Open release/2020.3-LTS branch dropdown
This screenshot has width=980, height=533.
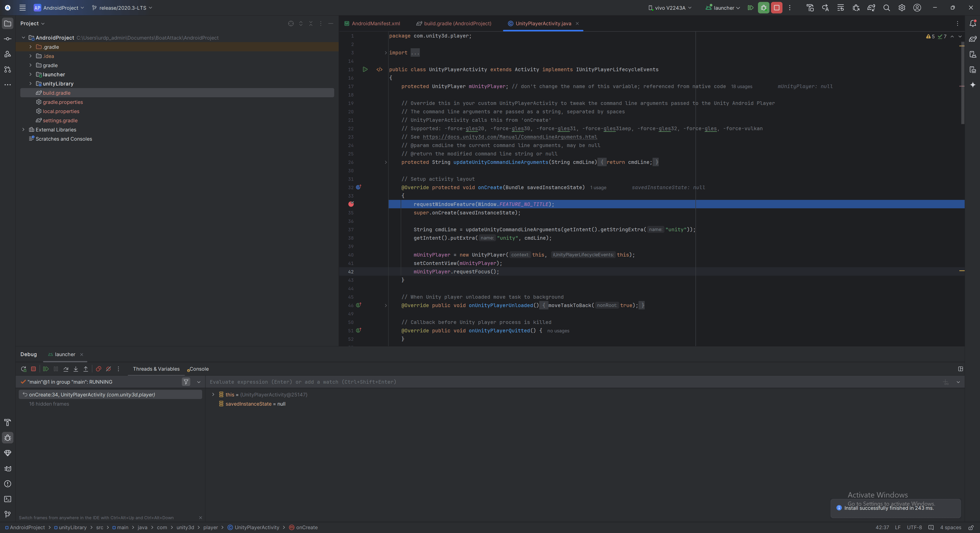(122, 8)
